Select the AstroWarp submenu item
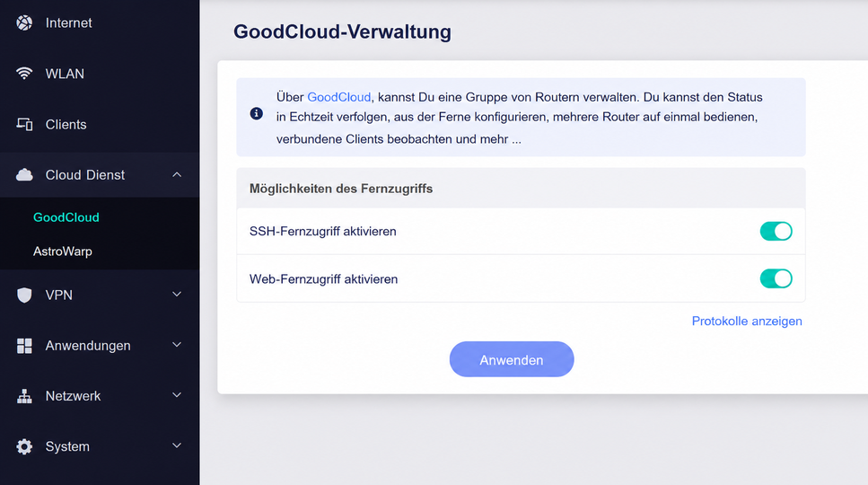The image size is (868, 485). [x=63, y=251]
